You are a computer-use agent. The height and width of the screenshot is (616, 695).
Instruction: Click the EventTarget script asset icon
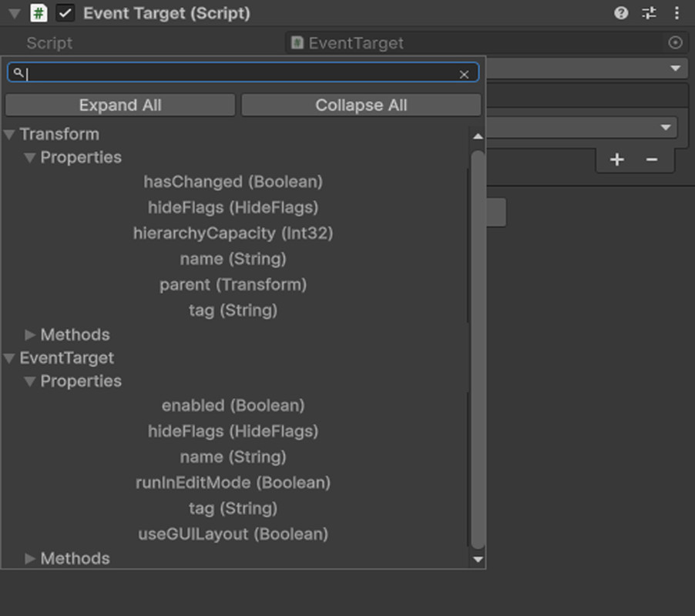(297, 43)
